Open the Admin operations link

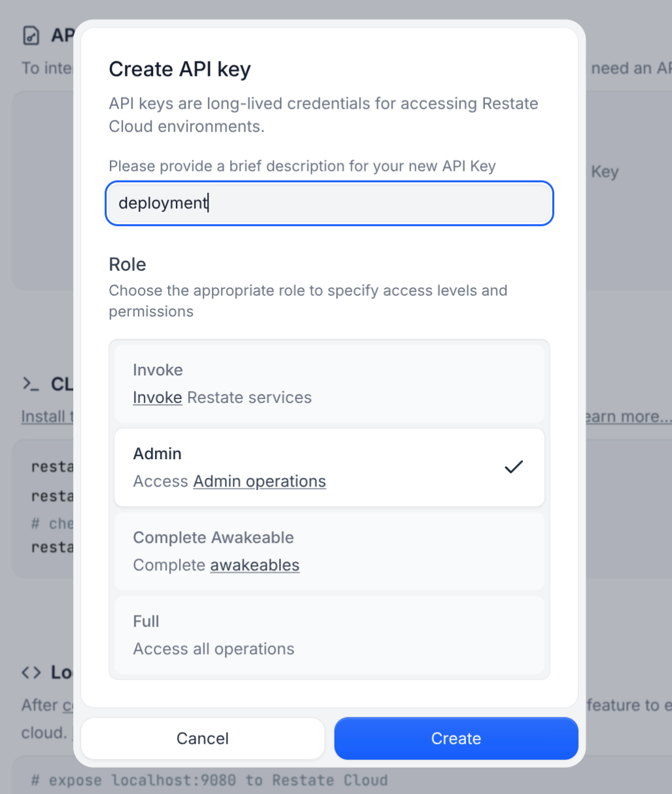[x=260, y=481]
